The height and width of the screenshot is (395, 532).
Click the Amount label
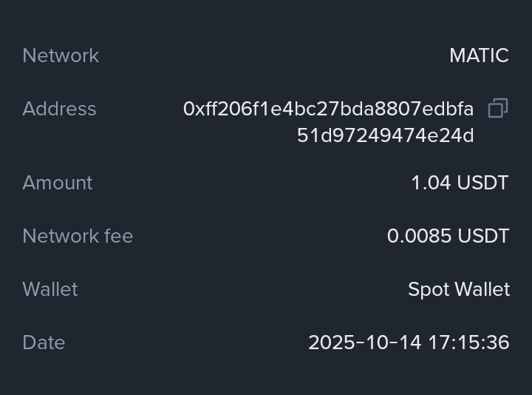pyautogui.click(x=58, y=183)
